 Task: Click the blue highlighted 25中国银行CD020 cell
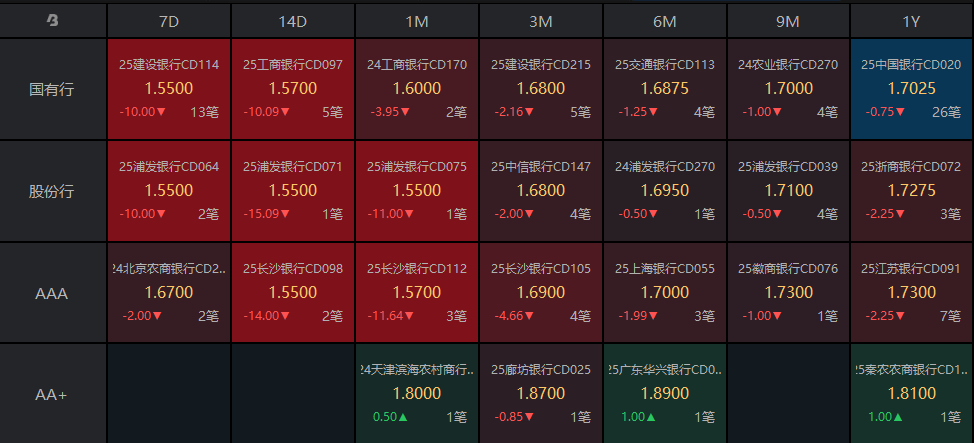click(912, 89)
